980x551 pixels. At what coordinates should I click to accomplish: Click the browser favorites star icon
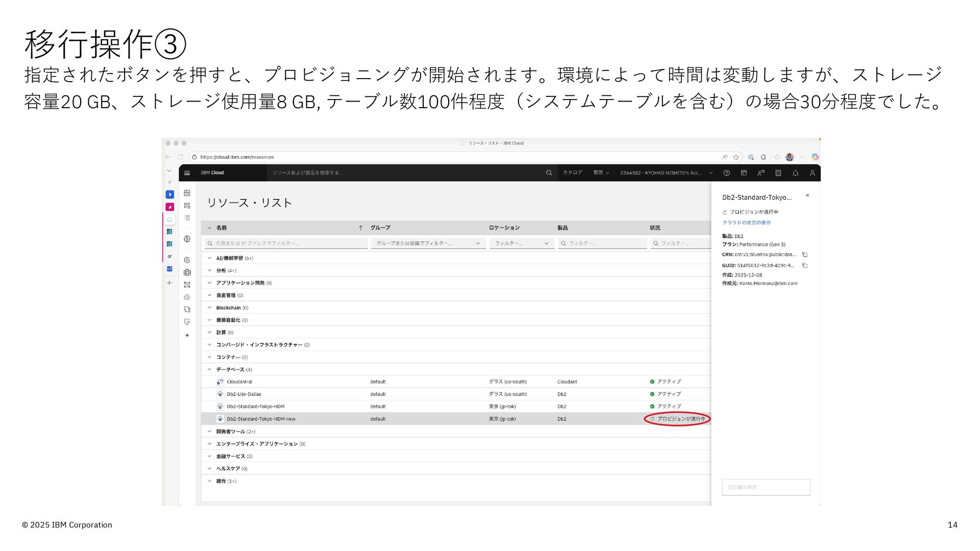[x=736, y=157]
